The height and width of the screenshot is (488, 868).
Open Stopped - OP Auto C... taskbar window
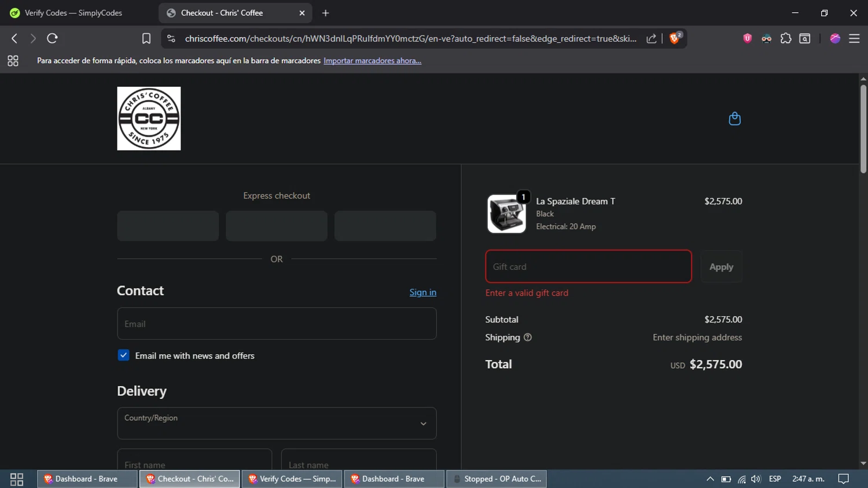click(496, 479)
